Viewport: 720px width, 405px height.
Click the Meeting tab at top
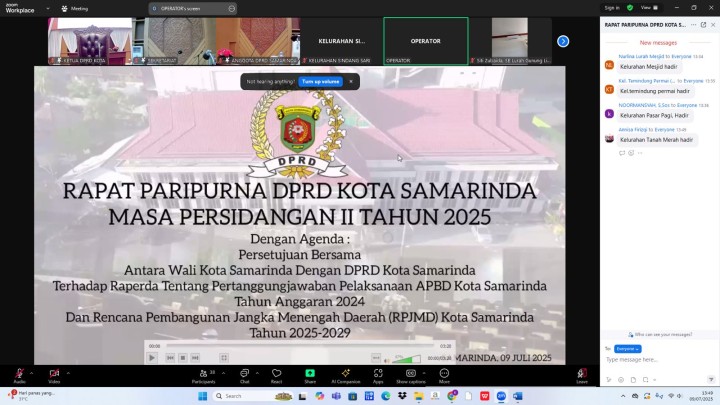75,8
